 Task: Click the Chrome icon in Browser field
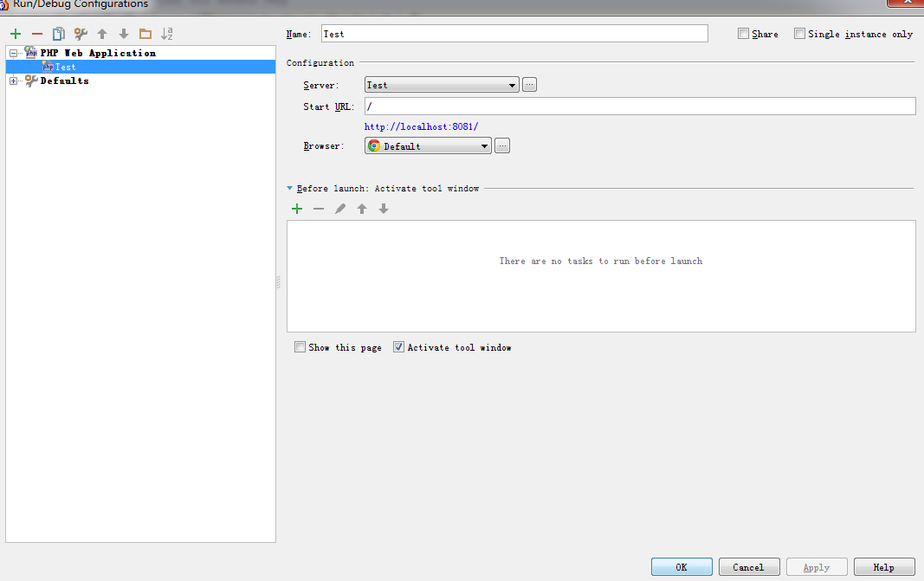[373, 145]
